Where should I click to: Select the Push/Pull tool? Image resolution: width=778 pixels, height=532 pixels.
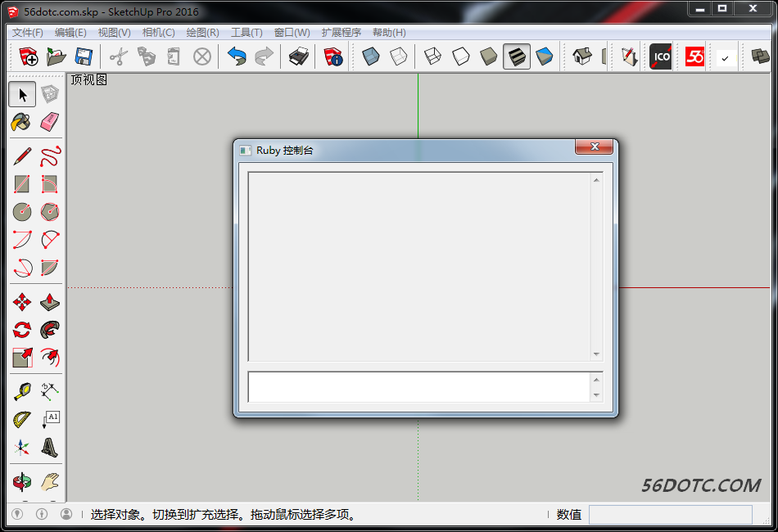(49, 301)
